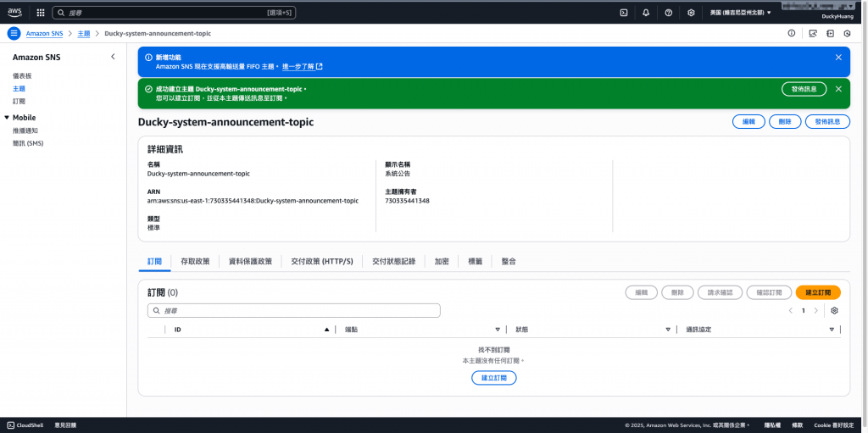Viewport: 868px width, 433px height.
Task: Open the help question mark menu
Action: (668, 13)
